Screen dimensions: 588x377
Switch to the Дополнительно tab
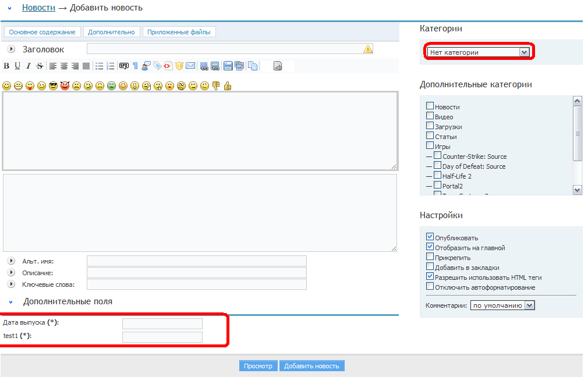coord(111,32)
